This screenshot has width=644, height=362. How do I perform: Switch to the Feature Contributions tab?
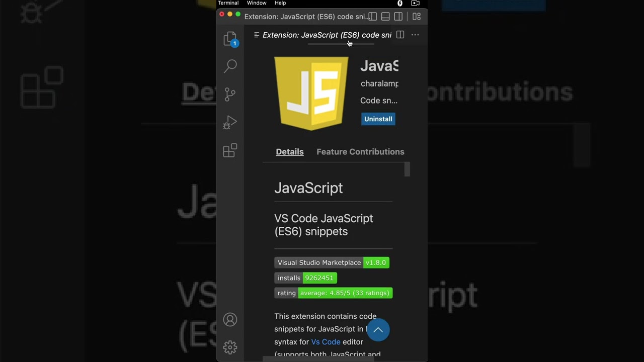[x=360, y=152]
